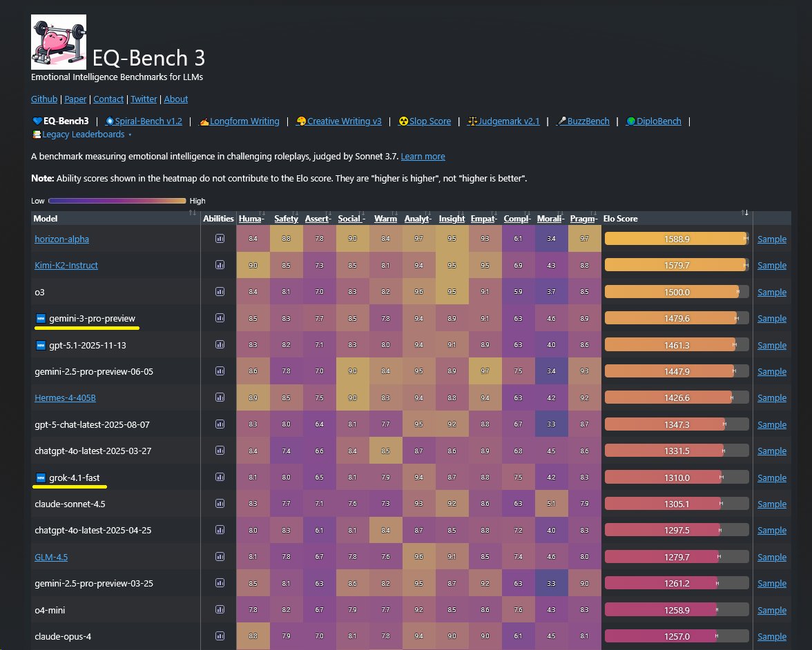Open abilities chart icon for Kimi-K2-Instruct
This screenshot has width=812, height=650.
220,265
